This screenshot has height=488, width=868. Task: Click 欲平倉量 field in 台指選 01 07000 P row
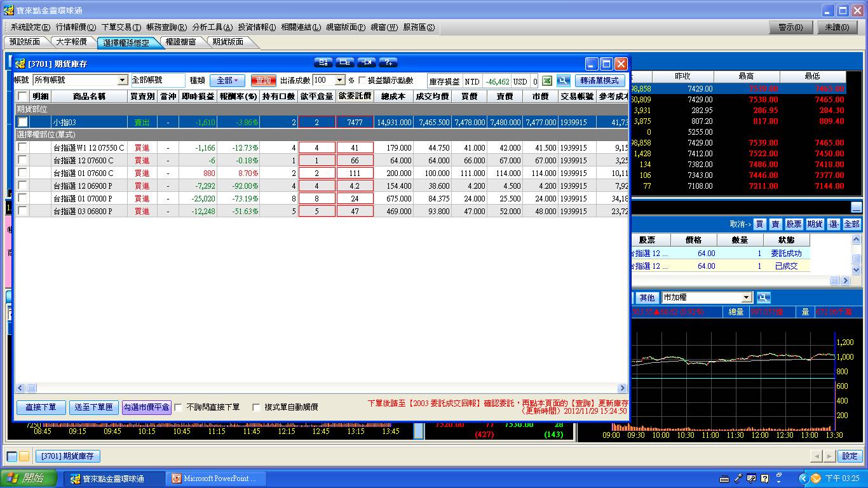point(316,198)
